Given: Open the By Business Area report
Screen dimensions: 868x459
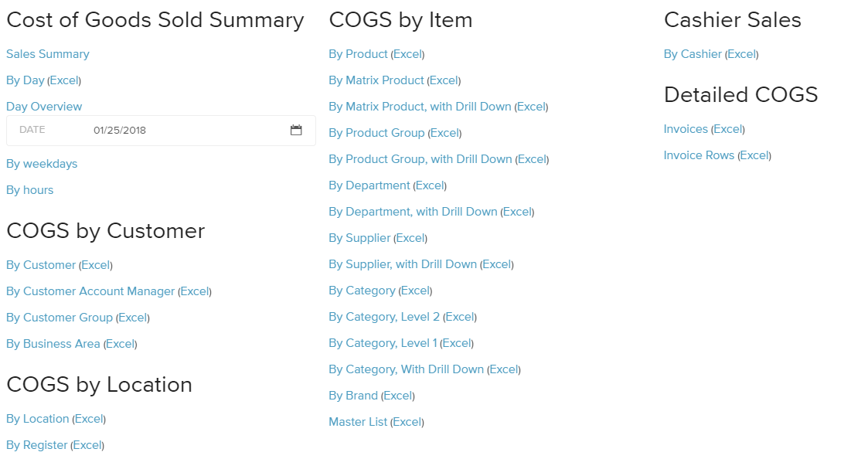Looking at the screenshot, I should 53,344.
